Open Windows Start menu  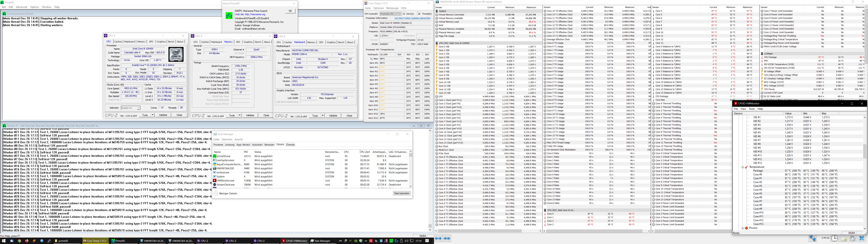(3, 241)
